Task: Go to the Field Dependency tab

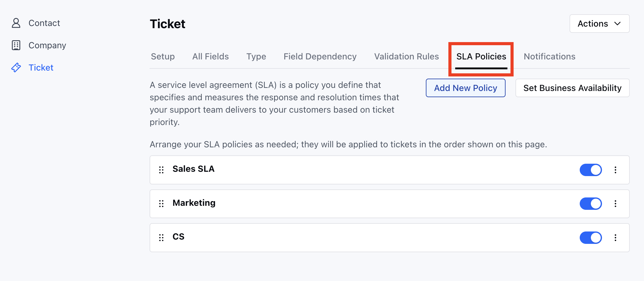Action: [320, 56]
